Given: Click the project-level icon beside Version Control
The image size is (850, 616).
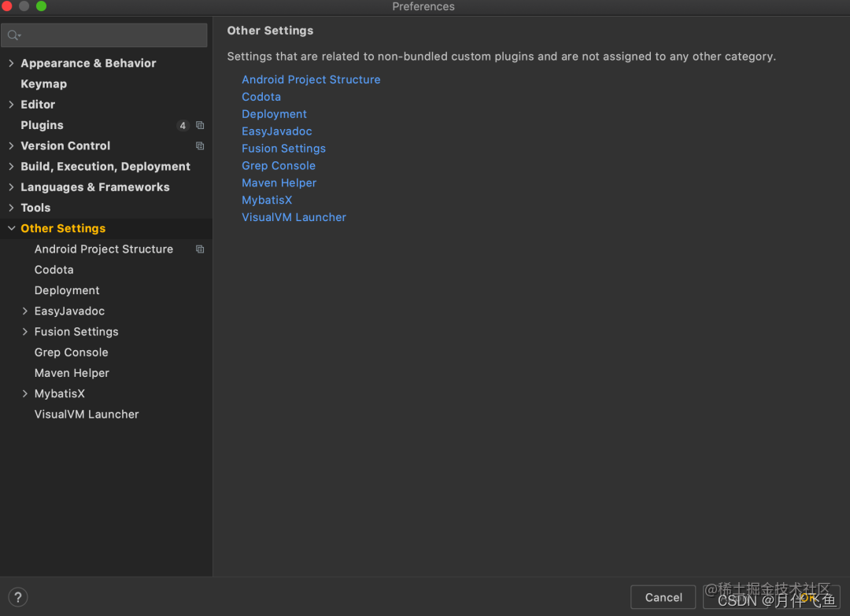Looking at the screenshot, I should pos(200,146).
